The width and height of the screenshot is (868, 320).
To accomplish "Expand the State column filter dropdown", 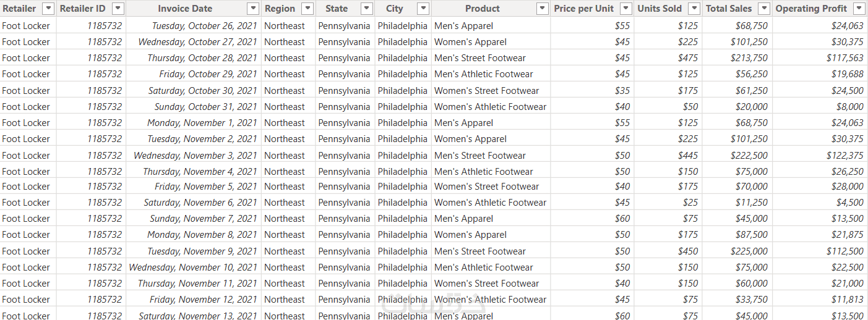I will (x=367, y=9).
